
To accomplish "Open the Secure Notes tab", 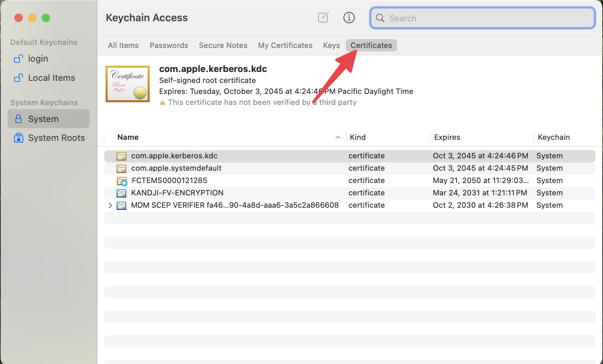I will pyautogui.click(x=223, y=45).
